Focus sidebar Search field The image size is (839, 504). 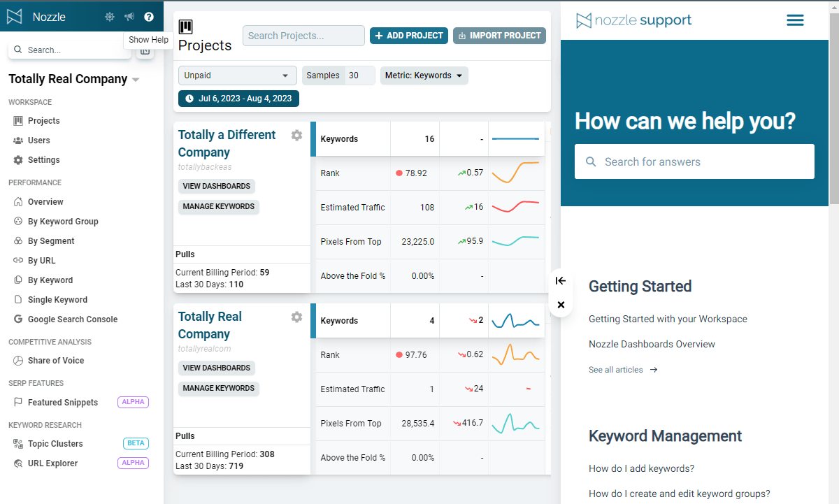[70, 50]
